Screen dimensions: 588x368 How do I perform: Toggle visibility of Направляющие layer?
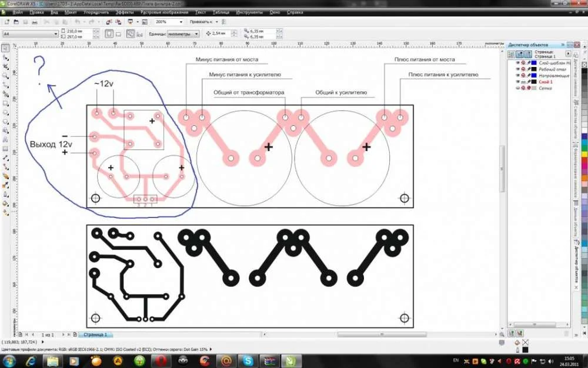tap(518, 75)
